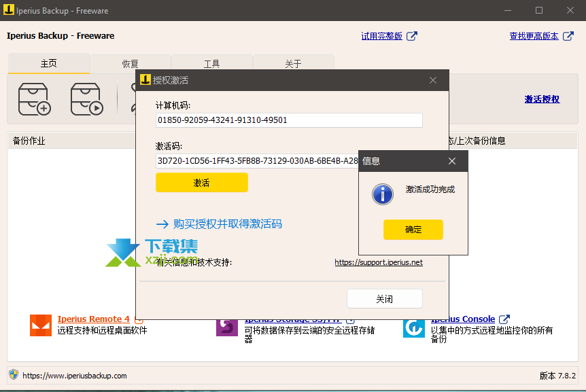Click the logo icon in 授权激活 title bar
Image resolution: width=586 pixels, height=392 pixels.
145,79
